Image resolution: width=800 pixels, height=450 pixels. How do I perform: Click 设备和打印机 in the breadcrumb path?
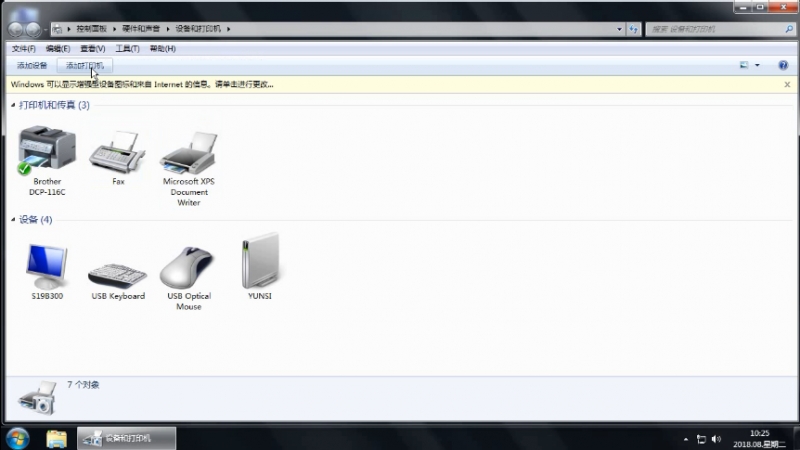(x=198, y=29)
